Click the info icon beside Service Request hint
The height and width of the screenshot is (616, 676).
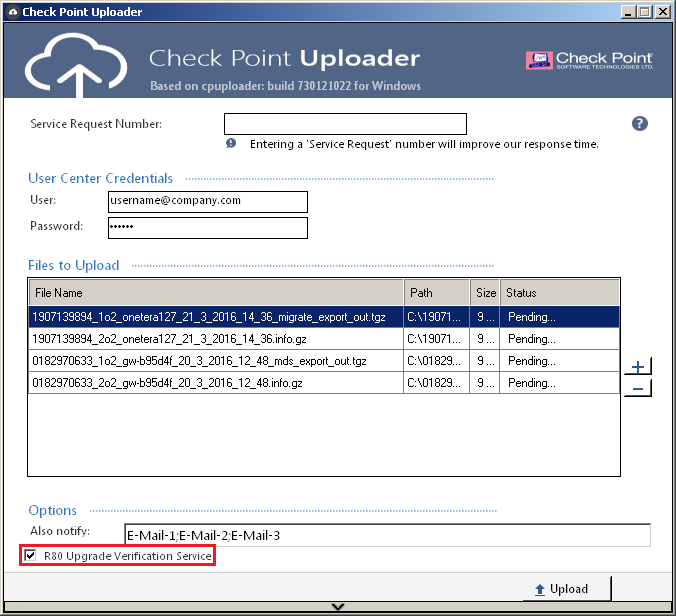pyautogui.click(x=231, y=143)
